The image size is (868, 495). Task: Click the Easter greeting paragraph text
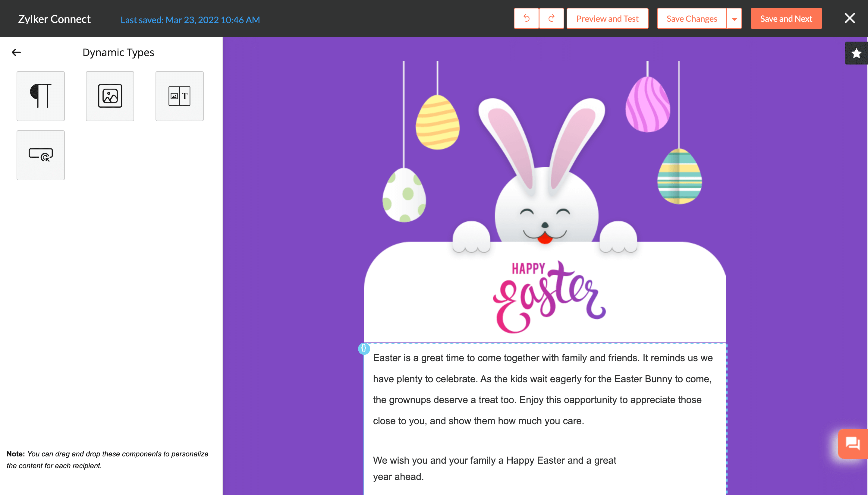(542, 389)
